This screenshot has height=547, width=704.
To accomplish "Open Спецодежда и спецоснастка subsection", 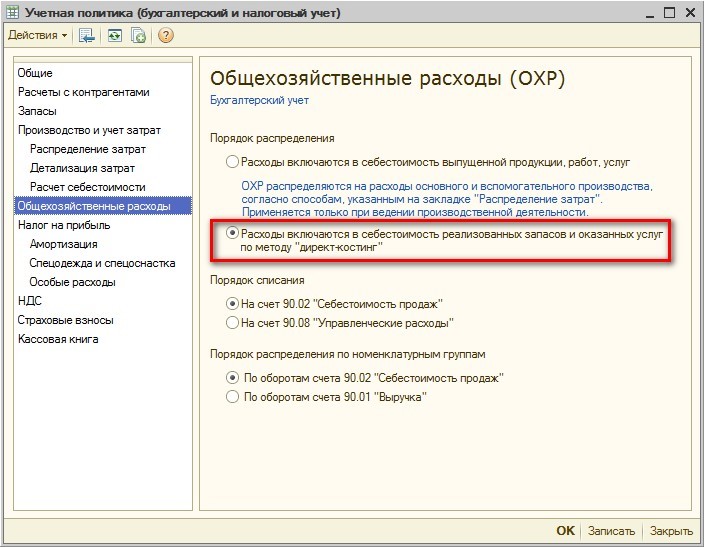I will tap(102, 263).
